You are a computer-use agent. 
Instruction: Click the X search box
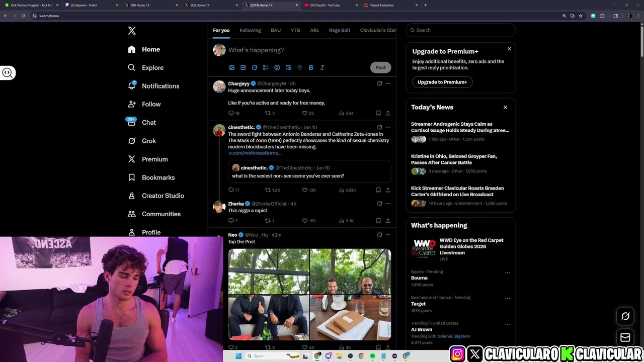point(461,30)
